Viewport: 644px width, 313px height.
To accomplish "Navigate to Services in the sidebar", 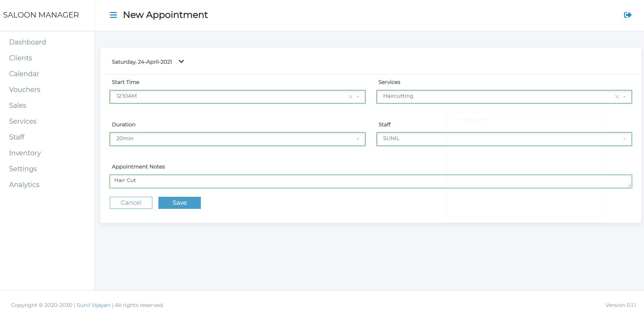I will point(23,121).
